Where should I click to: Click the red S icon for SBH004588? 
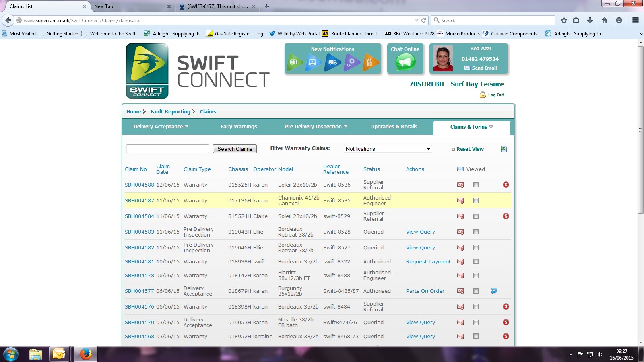[506, 185]
